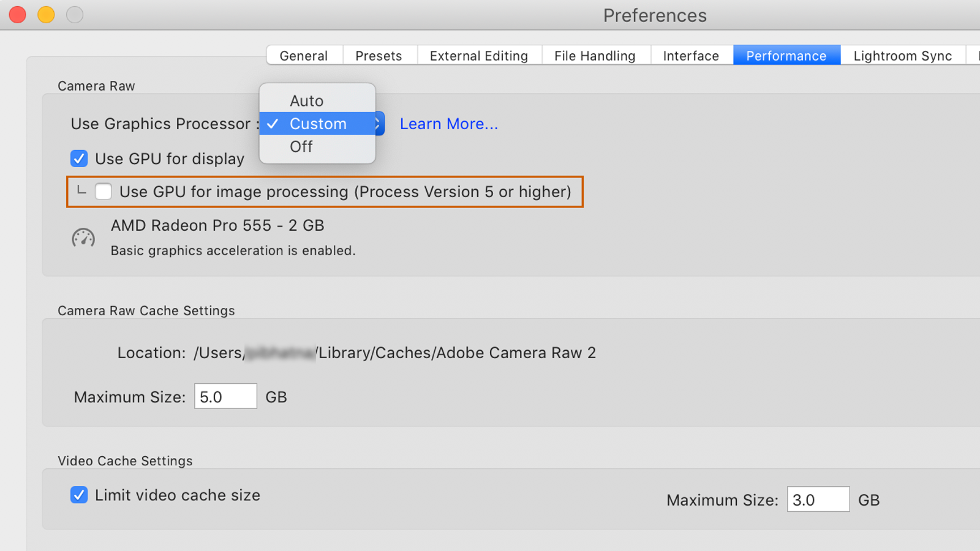Viewport: 980px width, 551px height.
Task: Click the yellow minimize window button
Action: click(x=46, y=15)
